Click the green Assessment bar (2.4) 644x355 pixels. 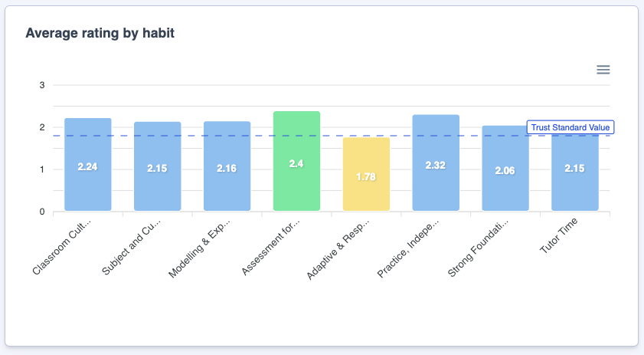point(296,161)
